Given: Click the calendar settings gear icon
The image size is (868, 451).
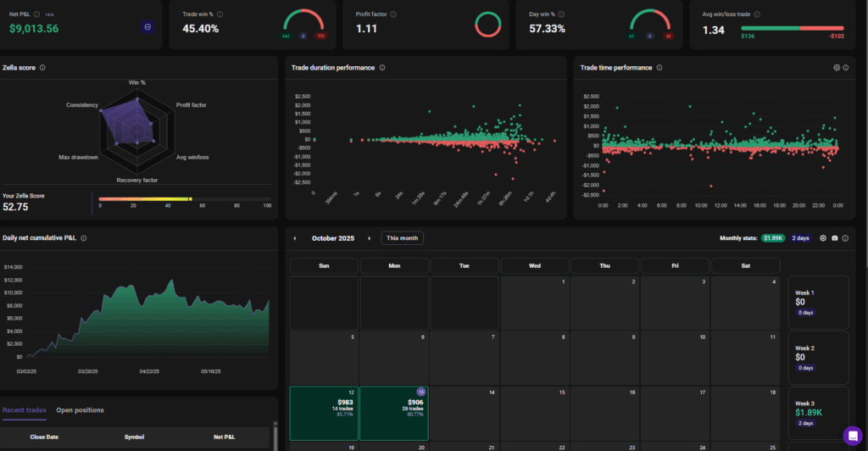Looking at the screenshot, I should [x=823, y=238].
